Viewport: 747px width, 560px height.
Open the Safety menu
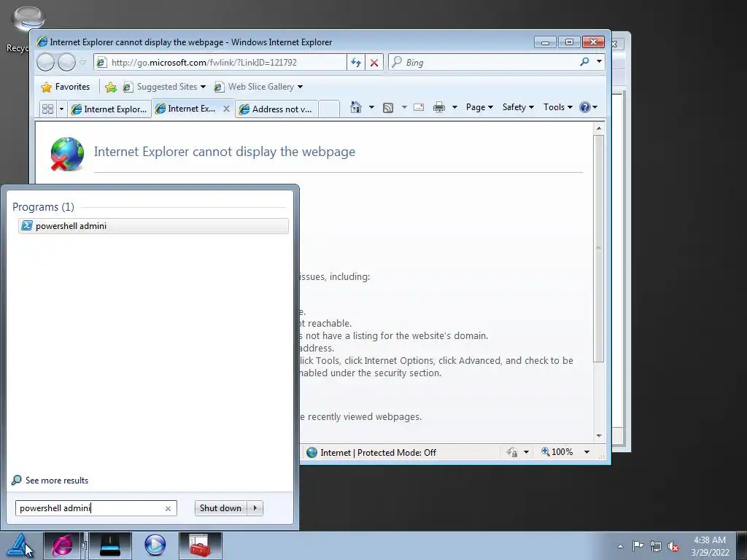pos(518,107)
